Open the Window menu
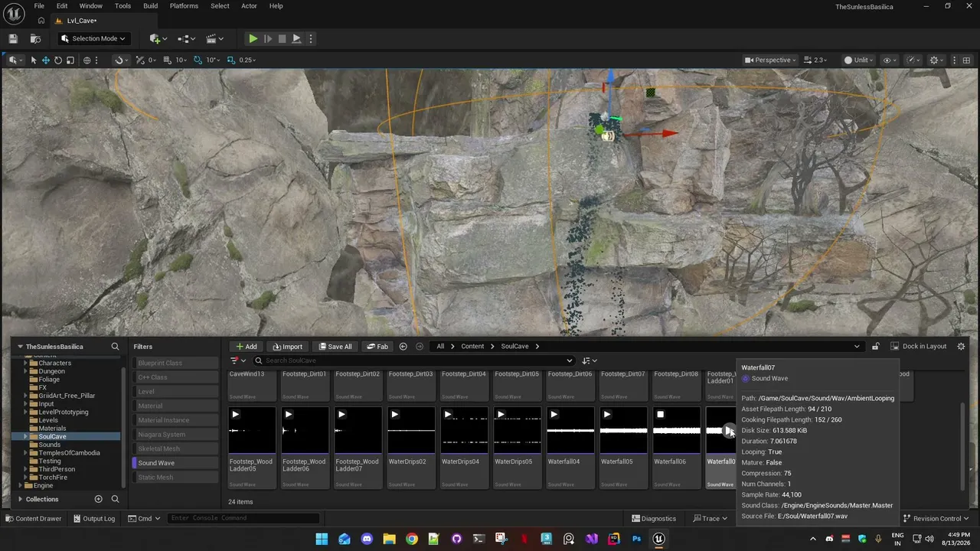 click(x=90, y=6)
